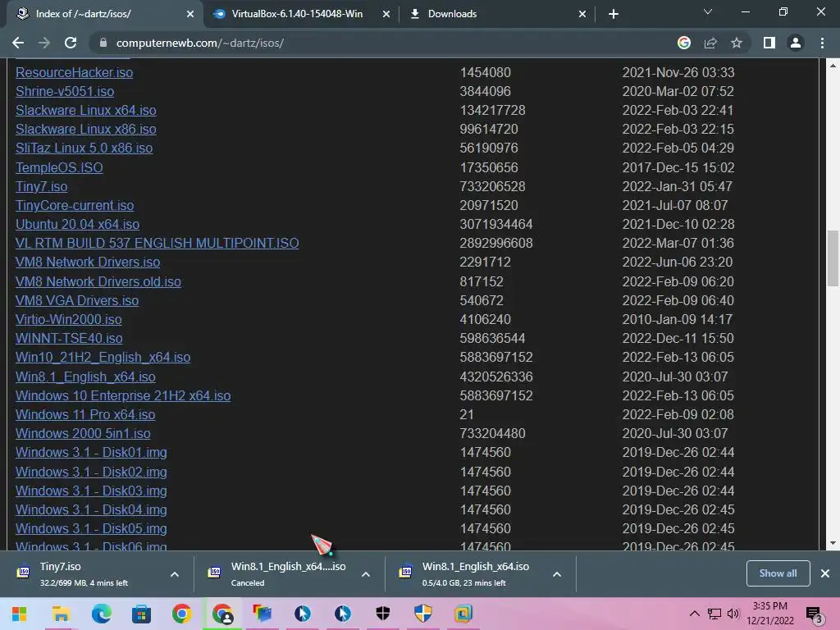The image size is (840, 630).
Task: Open Chrome's three-dot menu
Action: [822, 43]
